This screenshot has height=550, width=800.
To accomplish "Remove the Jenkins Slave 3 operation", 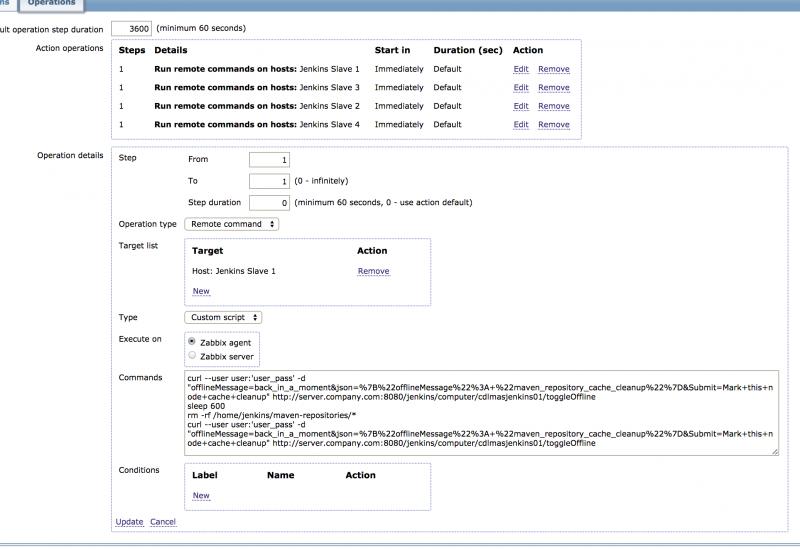I will (x=553, y=88).
